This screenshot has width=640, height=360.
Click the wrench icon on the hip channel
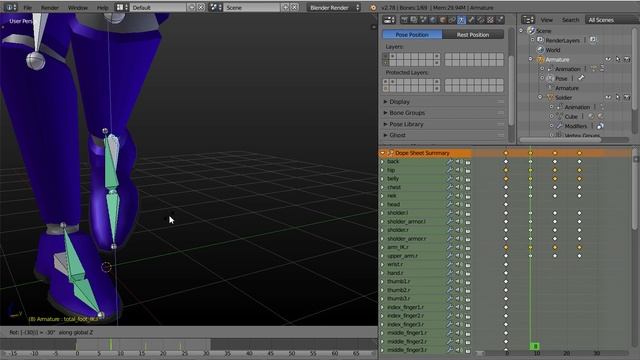click(450, 170)
